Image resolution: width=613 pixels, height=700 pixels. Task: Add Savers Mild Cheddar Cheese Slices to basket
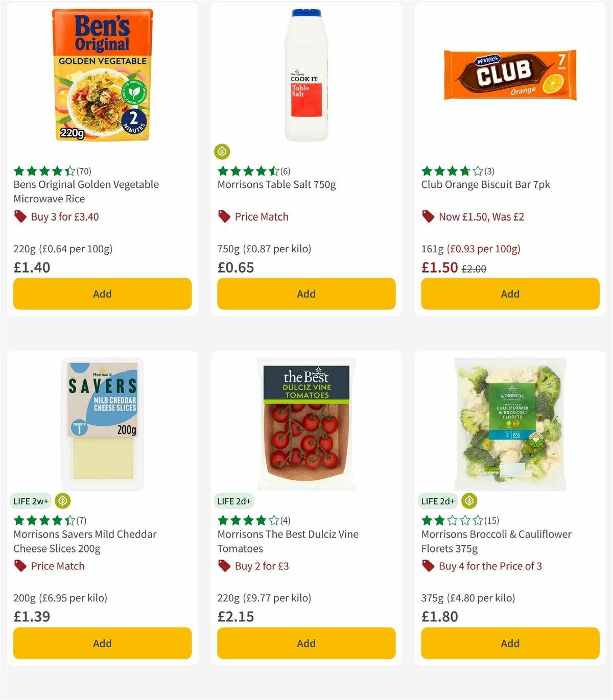(102, 643)
